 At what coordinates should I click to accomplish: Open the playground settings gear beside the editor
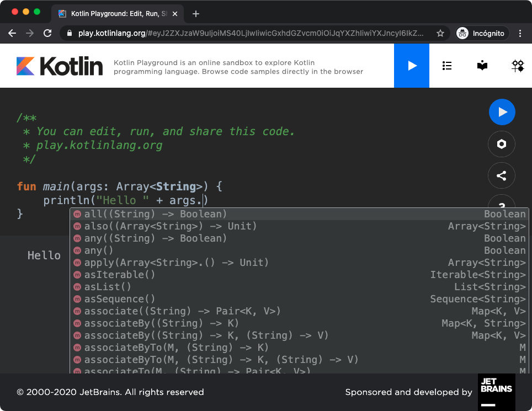501,144
